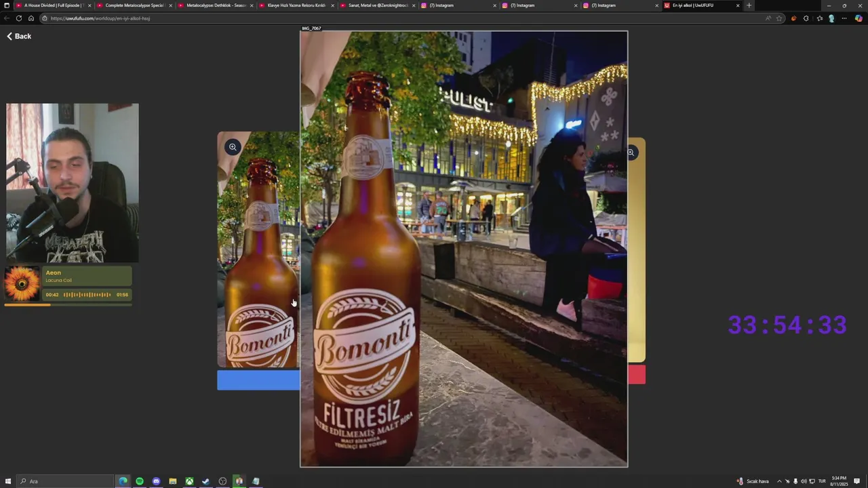
Task: Open the Copilot icon in browser toolbar
Action: [x=859, y=18]
